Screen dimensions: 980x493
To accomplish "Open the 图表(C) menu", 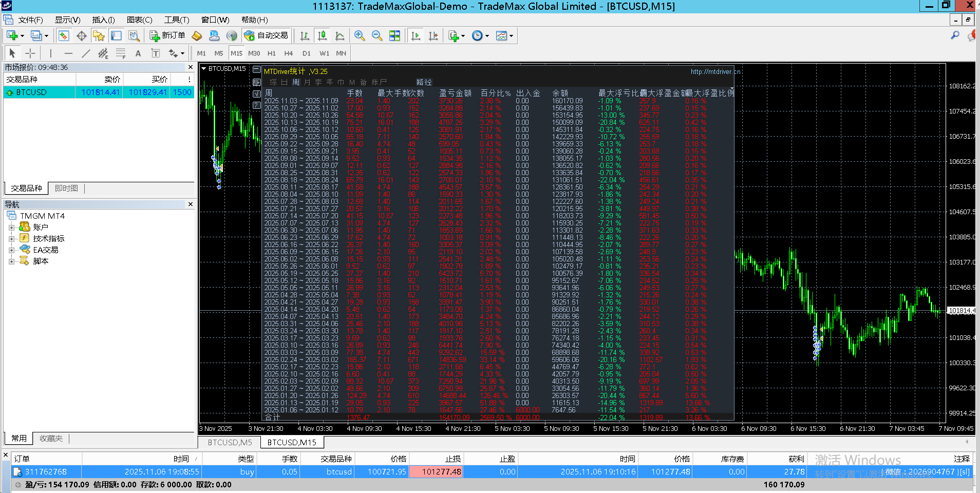I will pos(139,20).
